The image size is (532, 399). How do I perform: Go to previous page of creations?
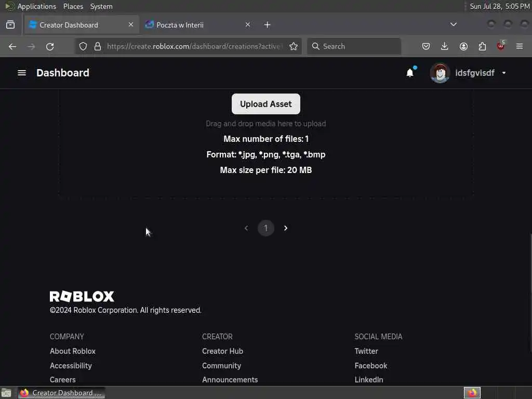246,228
